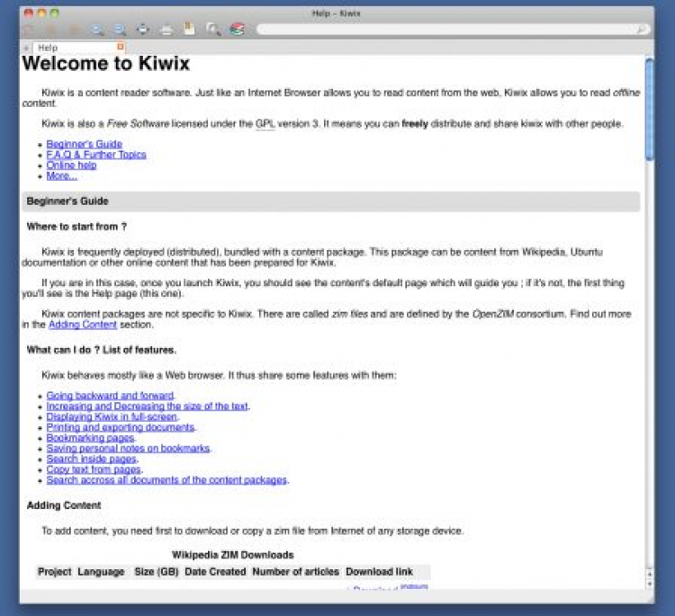Open F.A.Q & Further Topics link
This screenshot has width=675, height=616.
[x=96, y=155]
